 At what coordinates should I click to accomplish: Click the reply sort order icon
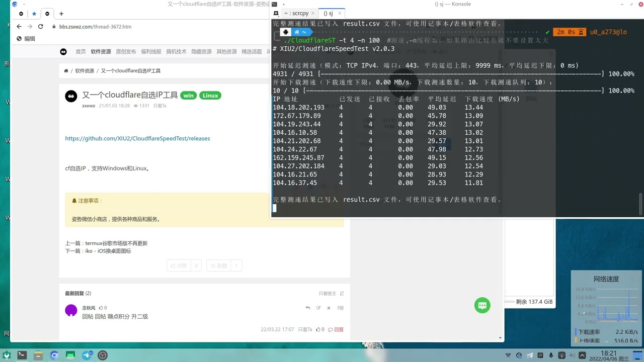click(342, 294)
